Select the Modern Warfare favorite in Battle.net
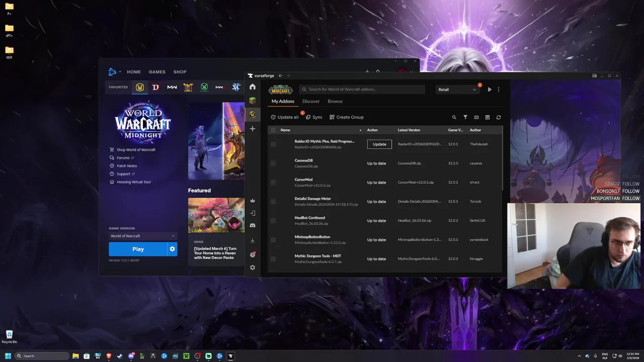The height and width of the screenshot is (362, 644). point(172,87)
